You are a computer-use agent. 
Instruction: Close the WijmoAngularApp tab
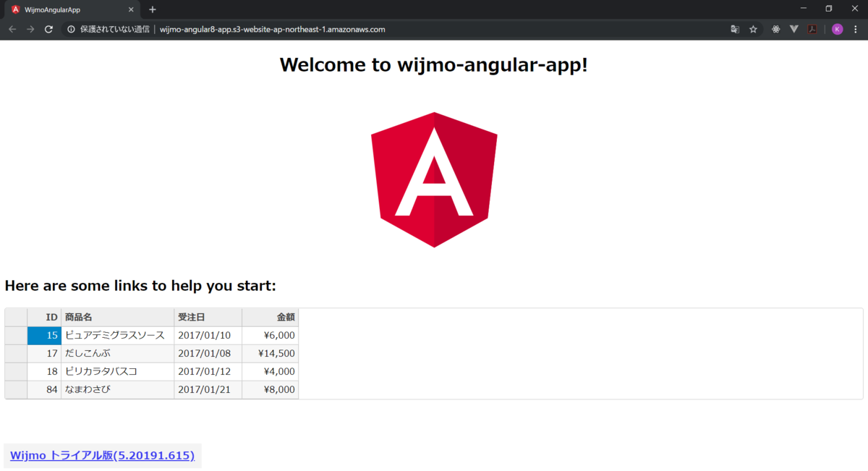(x=131, y=9)
